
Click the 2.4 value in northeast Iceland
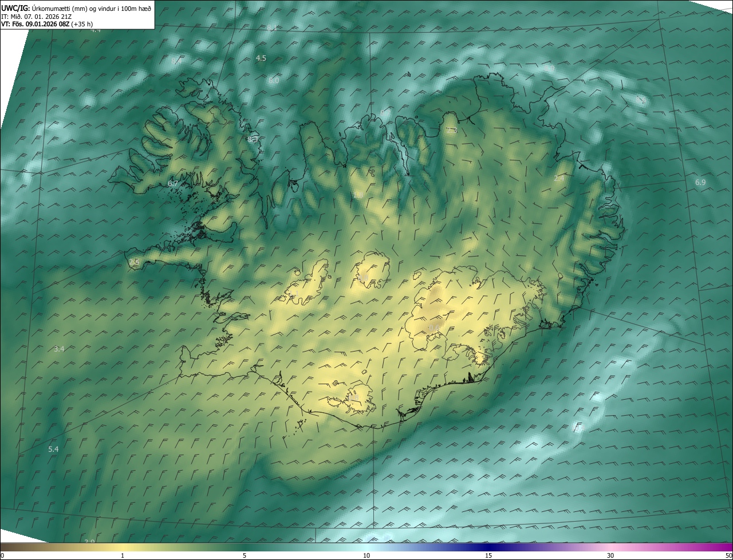559,179
